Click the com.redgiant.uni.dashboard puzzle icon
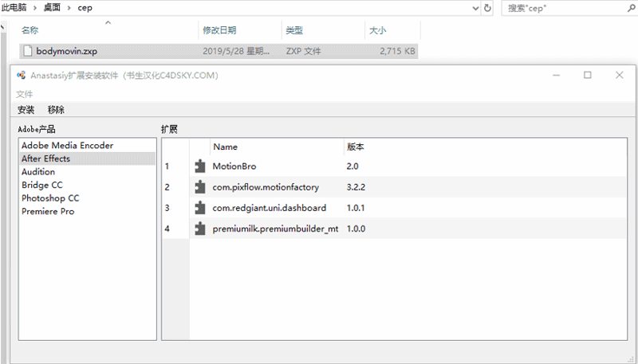The height and width of the screenshot is (364, 638). pyautogui.click(x=200, y=208)
